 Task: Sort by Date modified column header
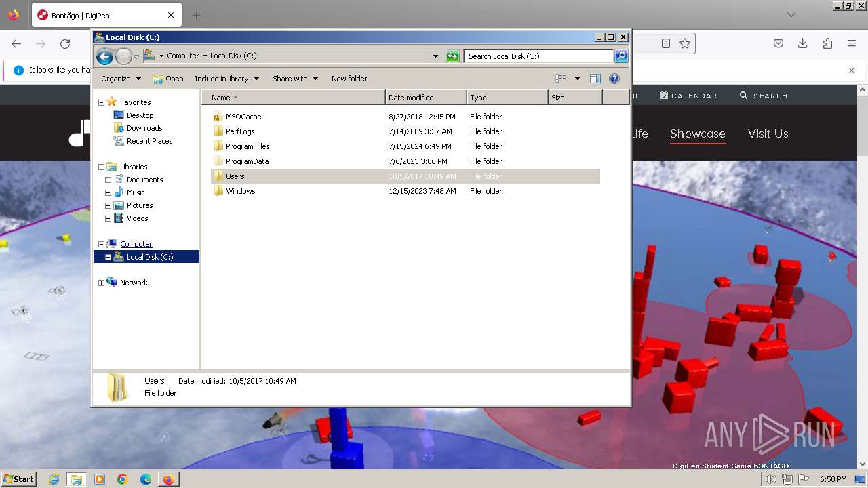426,98
